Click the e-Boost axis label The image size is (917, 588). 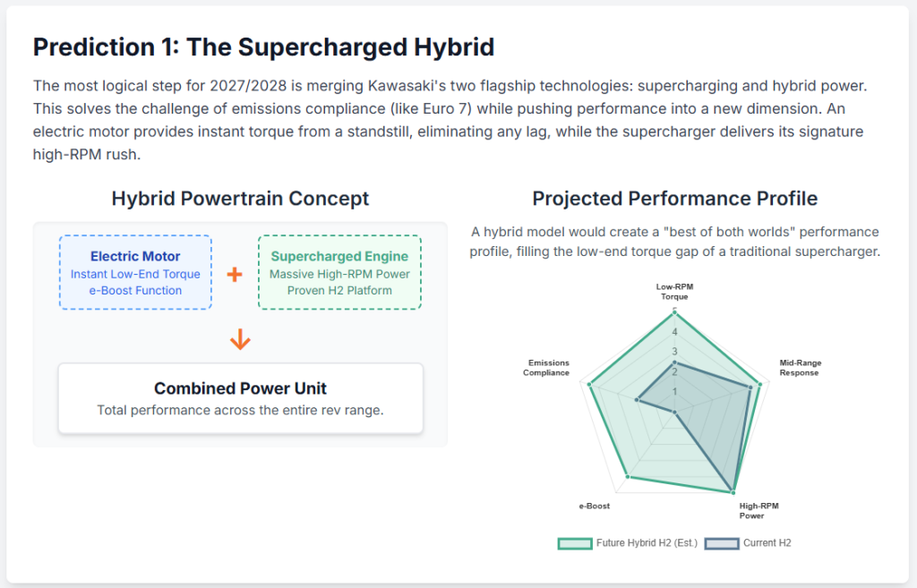point(595,506)
